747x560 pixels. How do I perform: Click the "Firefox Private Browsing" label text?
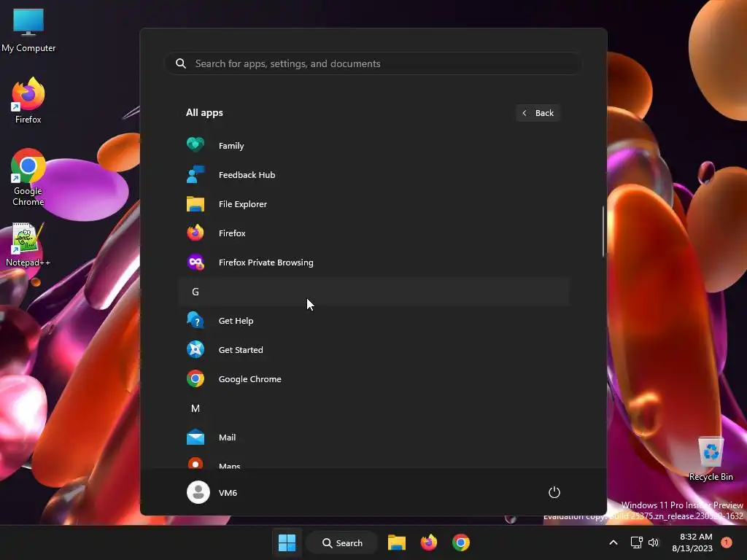266,262
